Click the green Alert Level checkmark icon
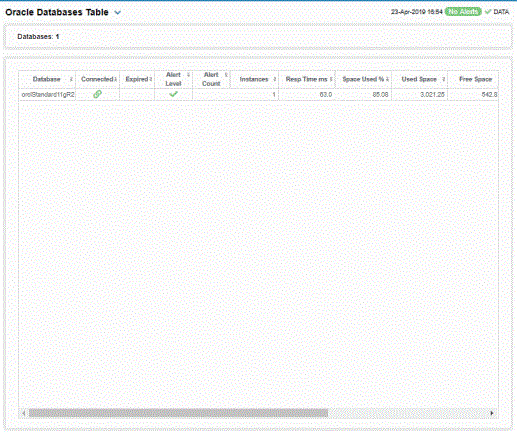 point(173,94)
